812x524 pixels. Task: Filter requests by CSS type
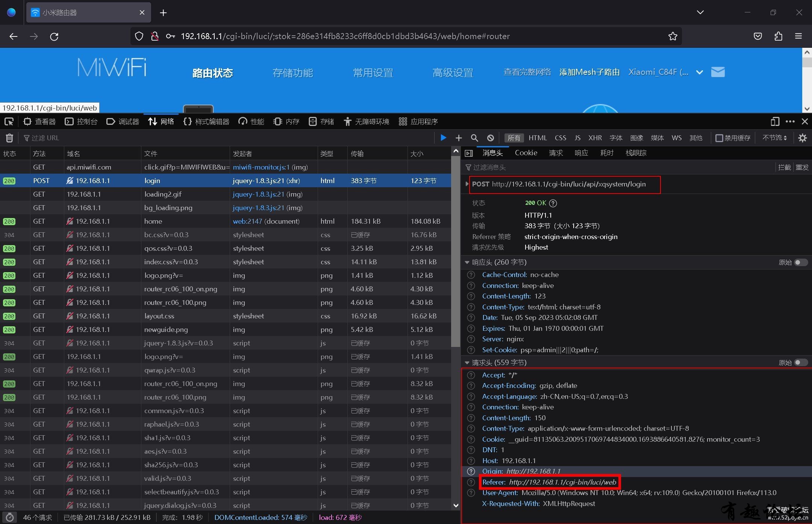561,138
